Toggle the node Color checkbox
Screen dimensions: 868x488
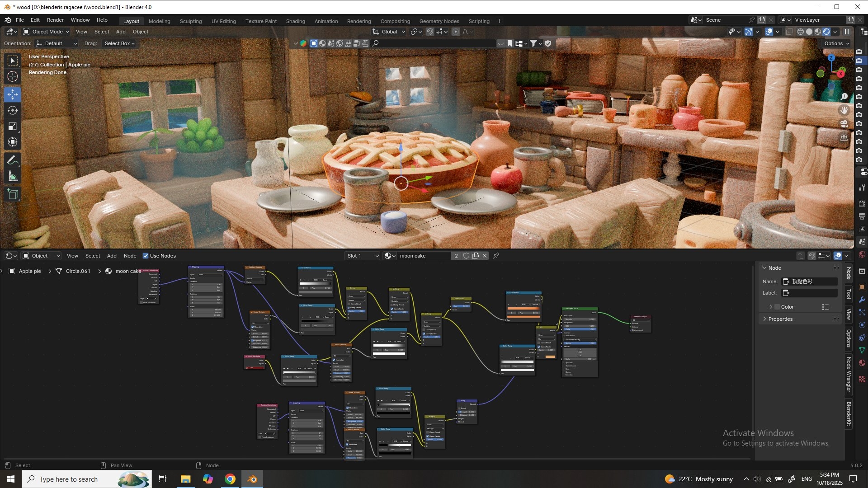[777, 307]
